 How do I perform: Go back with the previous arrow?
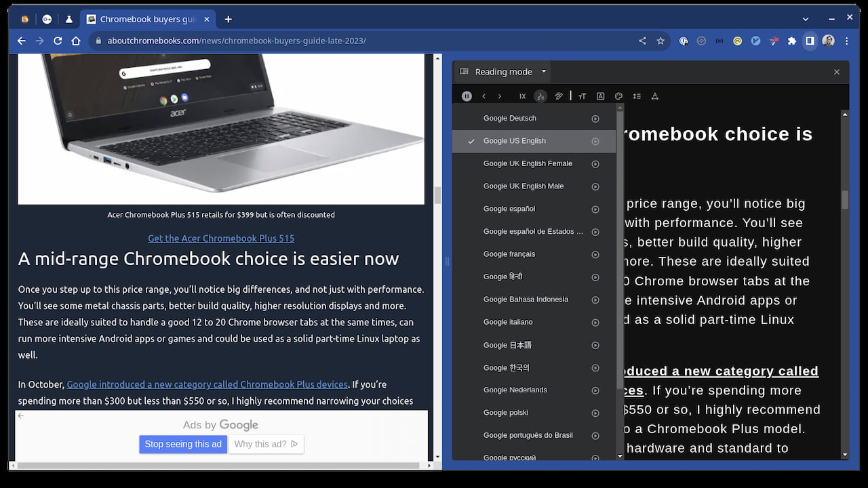coord(484,96)
